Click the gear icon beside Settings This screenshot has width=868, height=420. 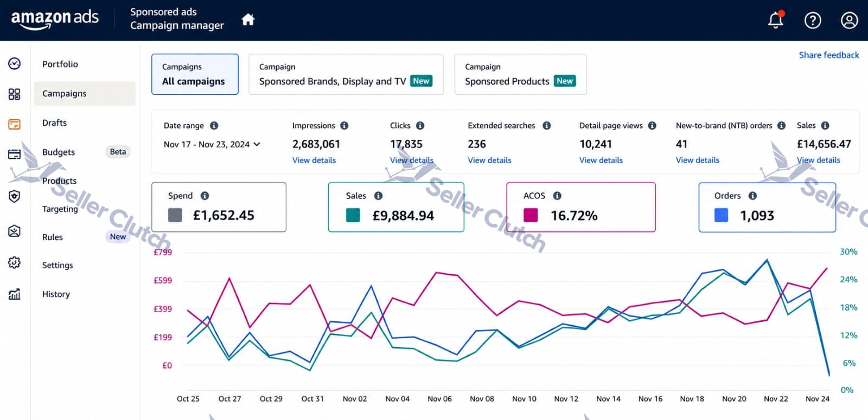15,263
